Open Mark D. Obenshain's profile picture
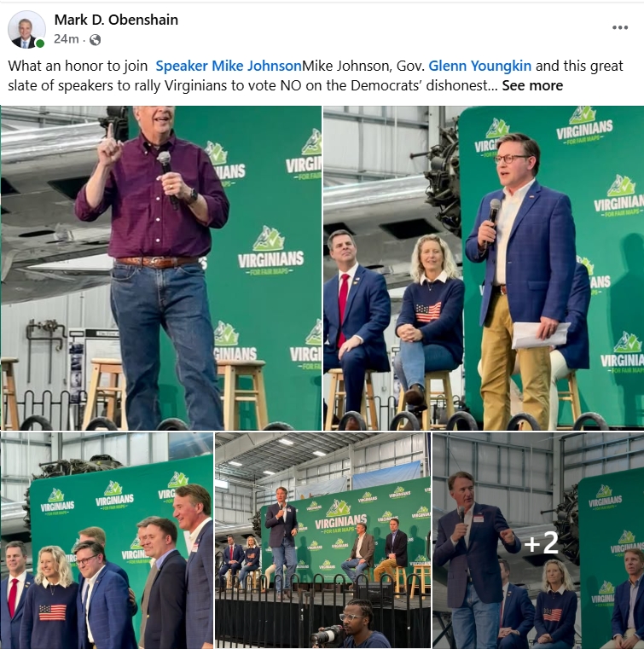The width and height of the screenshot is (644, 649). [x=26, y=29]
